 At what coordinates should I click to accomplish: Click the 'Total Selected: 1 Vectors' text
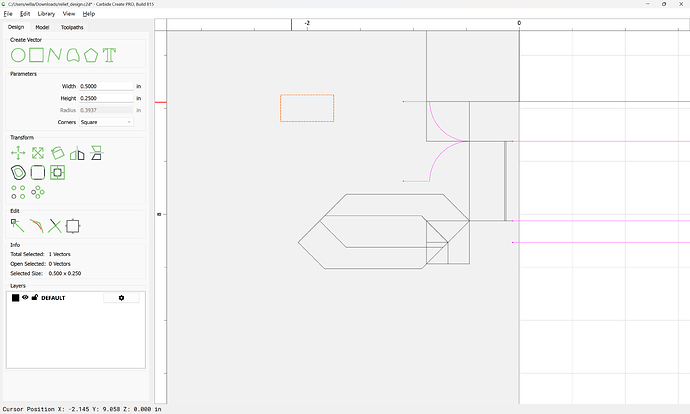(x=40, y=254)
